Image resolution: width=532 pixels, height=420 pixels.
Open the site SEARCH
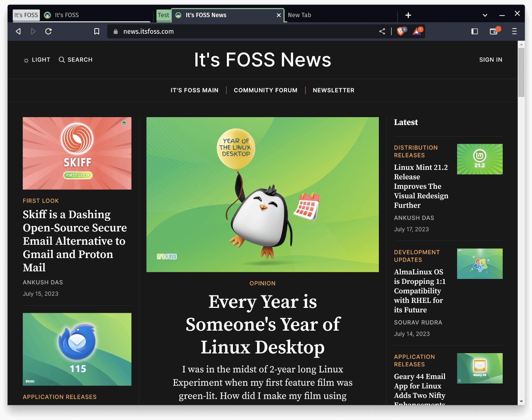[76, 60]
